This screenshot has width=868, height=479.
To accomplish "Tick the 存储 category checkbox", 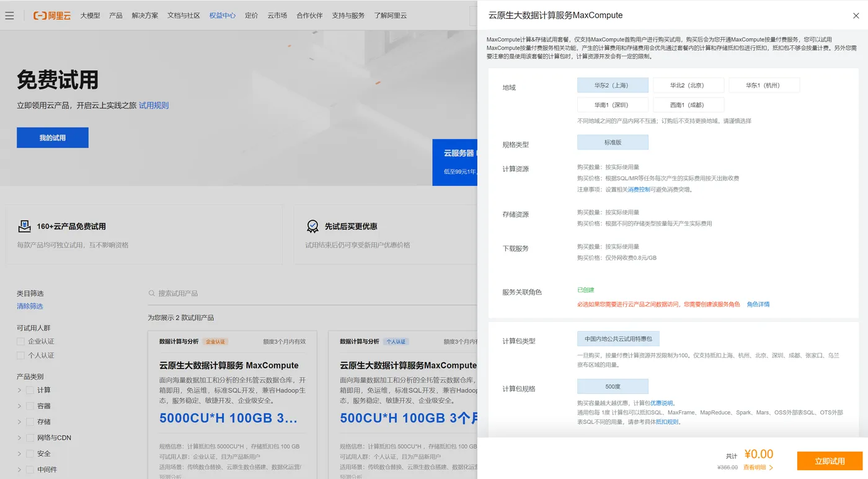I will 30,422.
